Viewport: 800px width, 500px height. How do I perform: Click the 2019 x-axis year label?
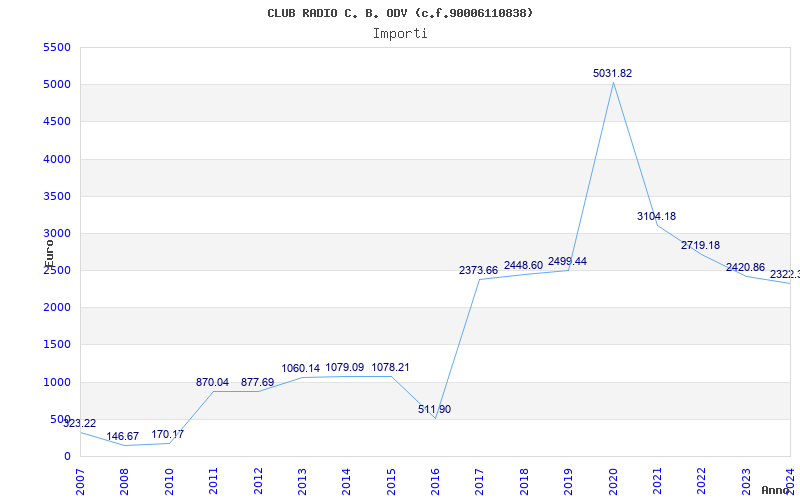pos(568,482)
